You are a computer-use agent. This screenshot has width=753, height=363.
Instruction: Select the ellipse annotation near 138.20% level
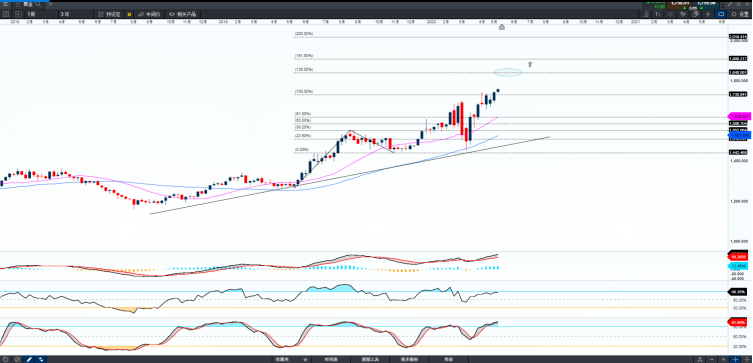tap(508, 73)
